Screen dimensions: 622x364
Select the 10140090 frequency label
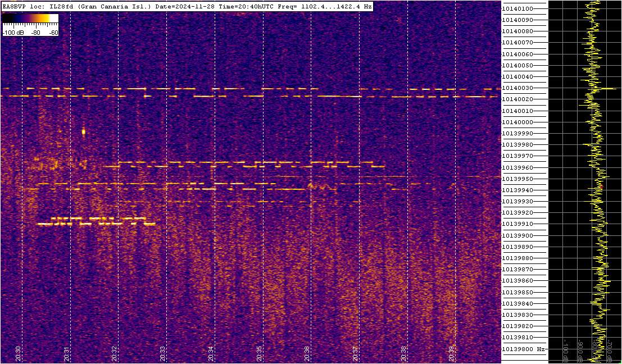pos(517,20)
